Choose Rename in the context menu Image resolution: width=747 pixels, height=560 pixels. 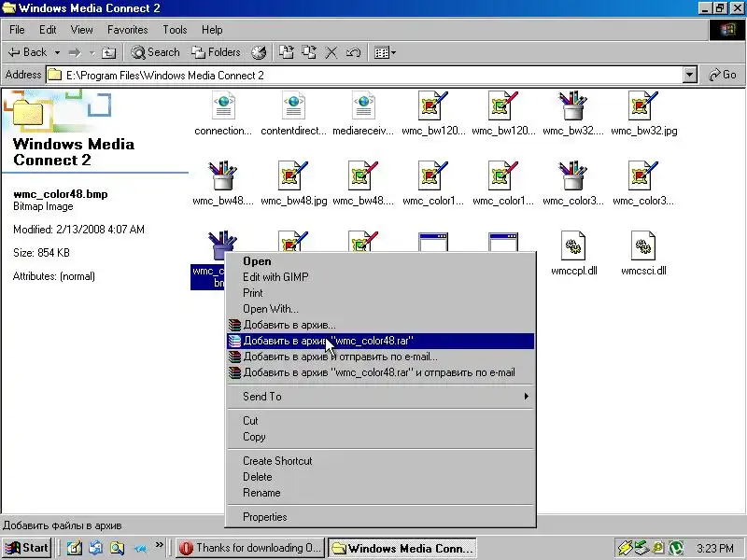pos(380,493)
